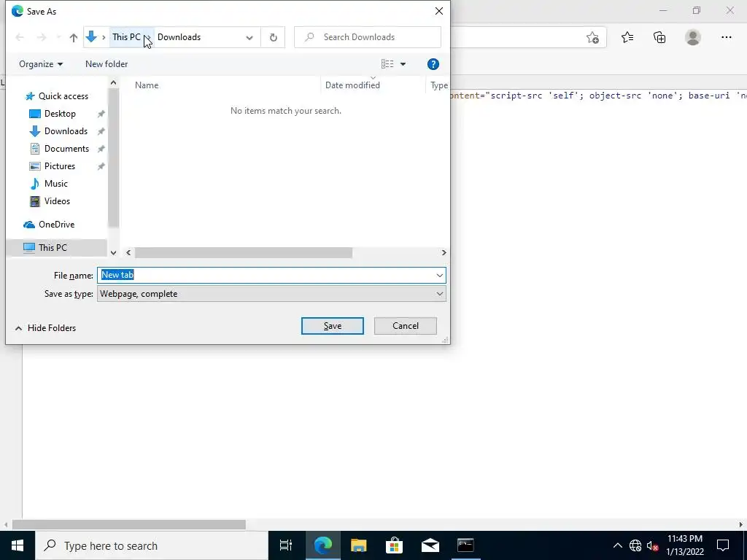Click Edge page horizontal scrollbar thumb
Image resolution: width=747 pixels, height=560 pixels.
[x=128, y=525]
